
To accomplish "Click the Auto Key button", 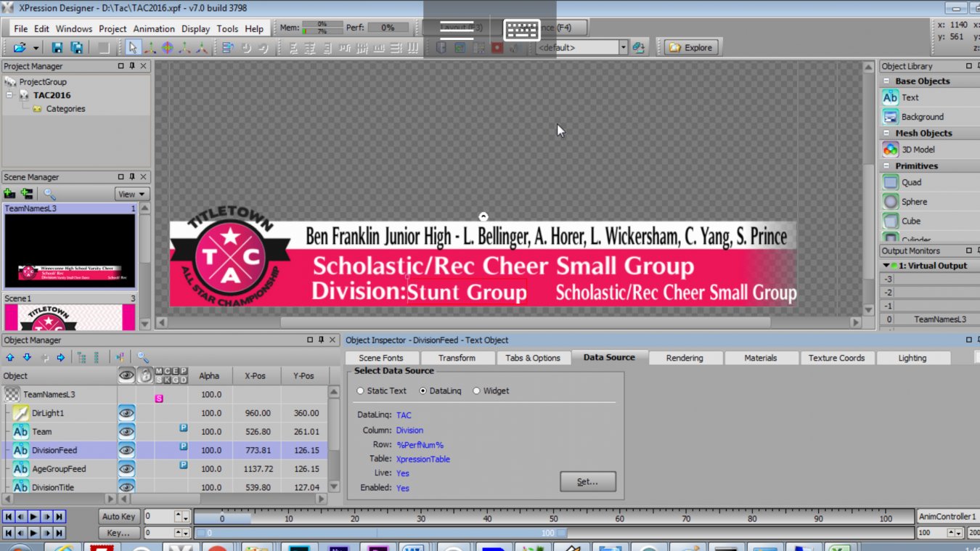I will click(x=119, y=517).
